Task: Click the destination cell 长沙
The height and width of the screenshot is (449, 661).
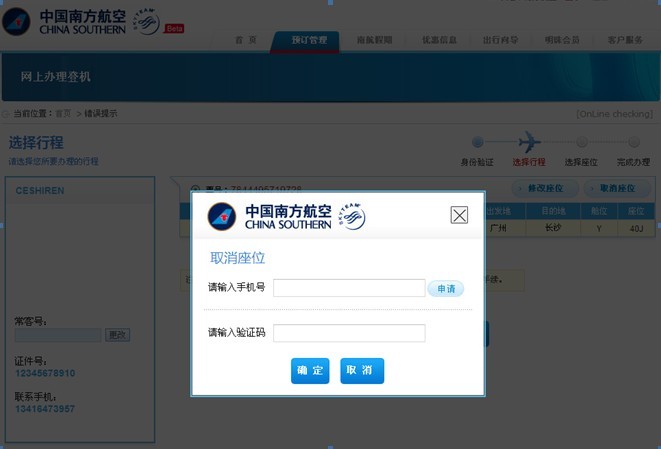Action: (x=553, y=228)
